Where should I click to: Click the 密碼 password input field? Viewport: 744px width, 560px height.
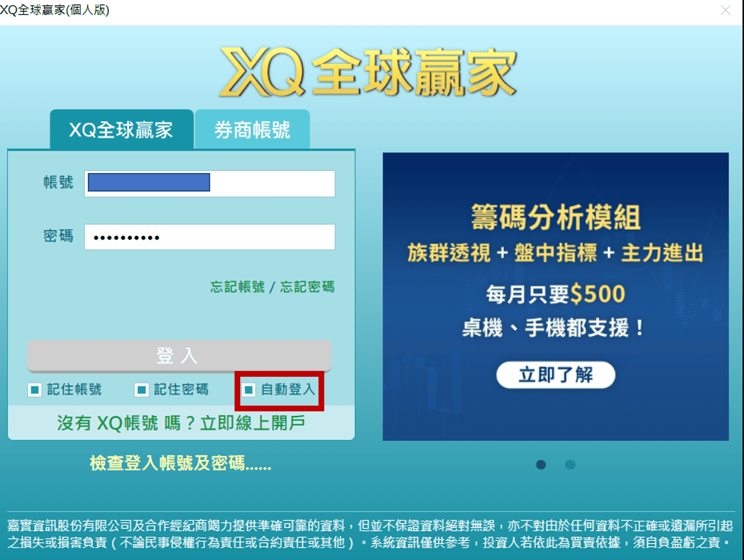pos(210,236)
